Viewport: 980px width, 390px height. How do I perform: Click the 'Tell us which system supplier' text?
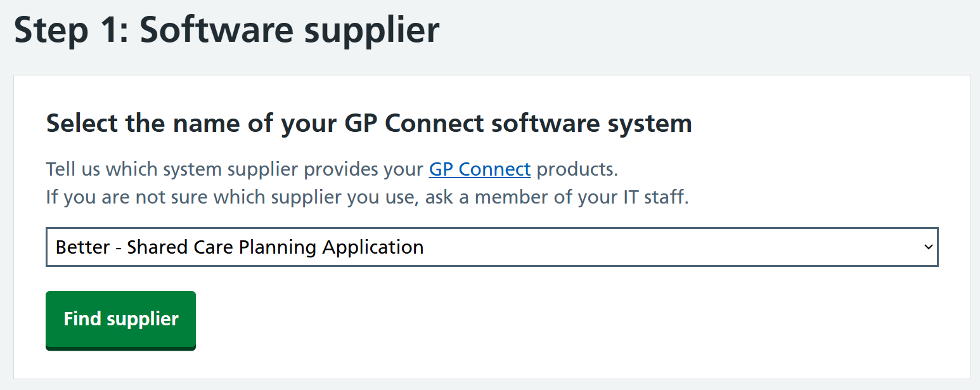pyautogui.click(x=235, y=169)
